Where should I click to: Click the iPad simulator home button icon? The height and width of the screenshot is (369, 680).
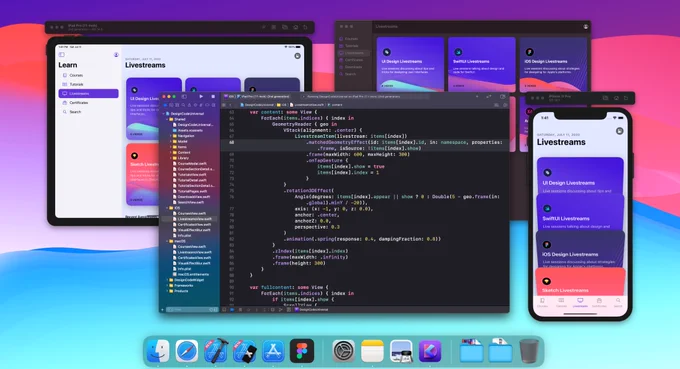295,27
